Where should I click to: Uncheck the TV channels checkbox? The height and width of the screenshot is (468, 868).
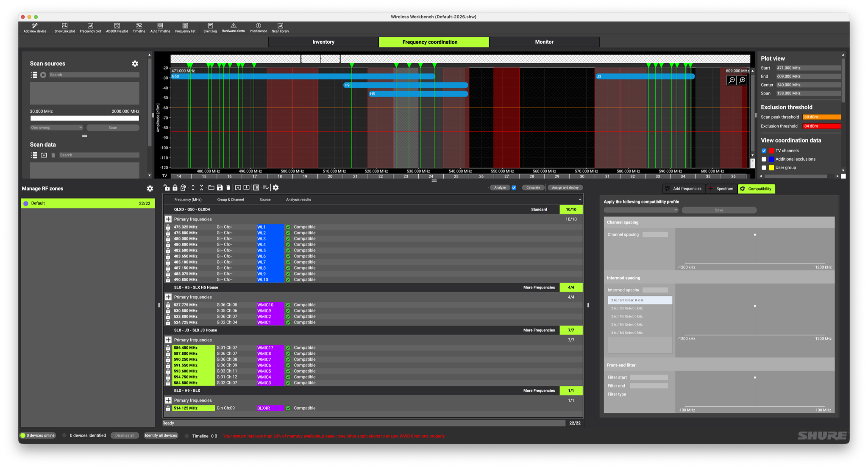764,151
